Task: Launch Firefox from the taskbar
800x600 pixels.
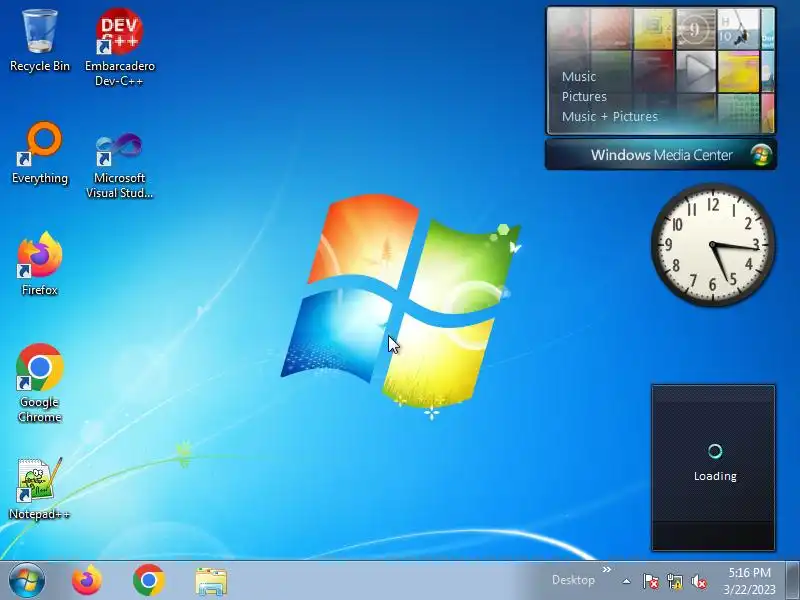Action: pyautogui.click(x=87, y=581)
